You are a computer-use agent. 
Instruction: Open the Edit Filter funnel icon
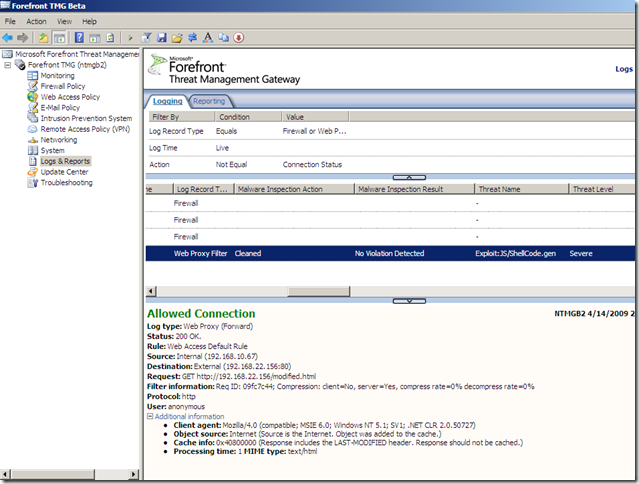(x=146, y=38)
